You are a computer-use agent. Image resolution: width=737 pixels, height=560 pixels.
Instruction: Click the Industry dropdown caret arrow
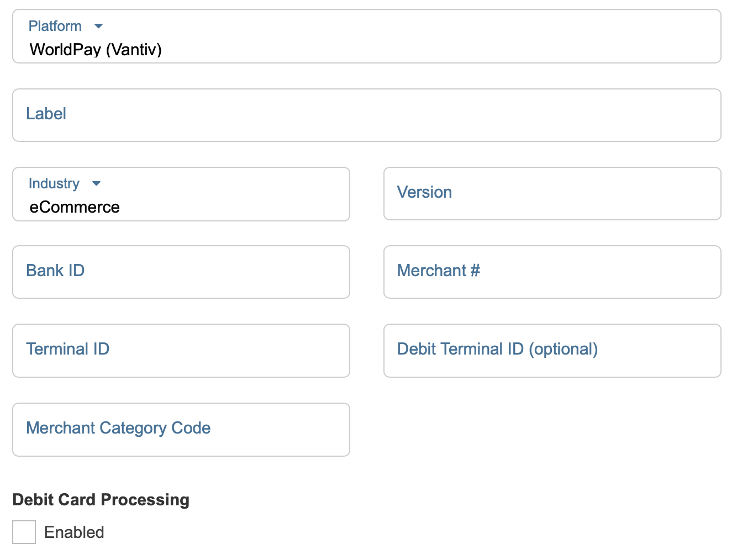tap(96, 183)
